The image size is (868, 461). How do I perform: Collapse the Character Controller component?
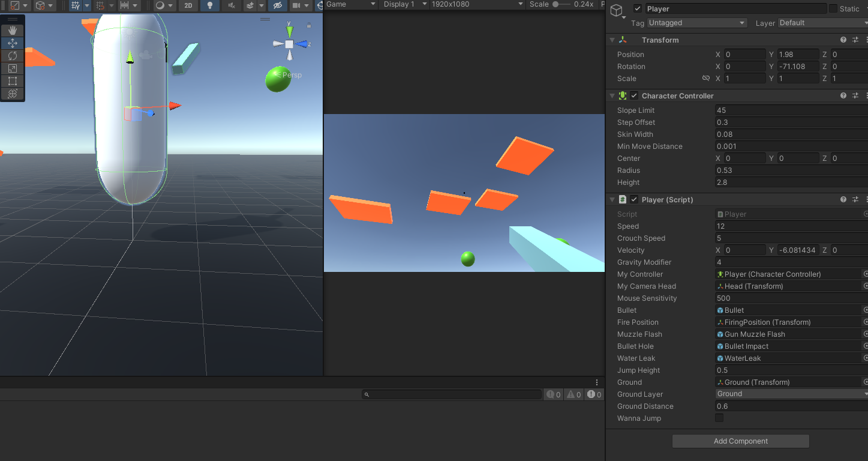coord(612,96)
